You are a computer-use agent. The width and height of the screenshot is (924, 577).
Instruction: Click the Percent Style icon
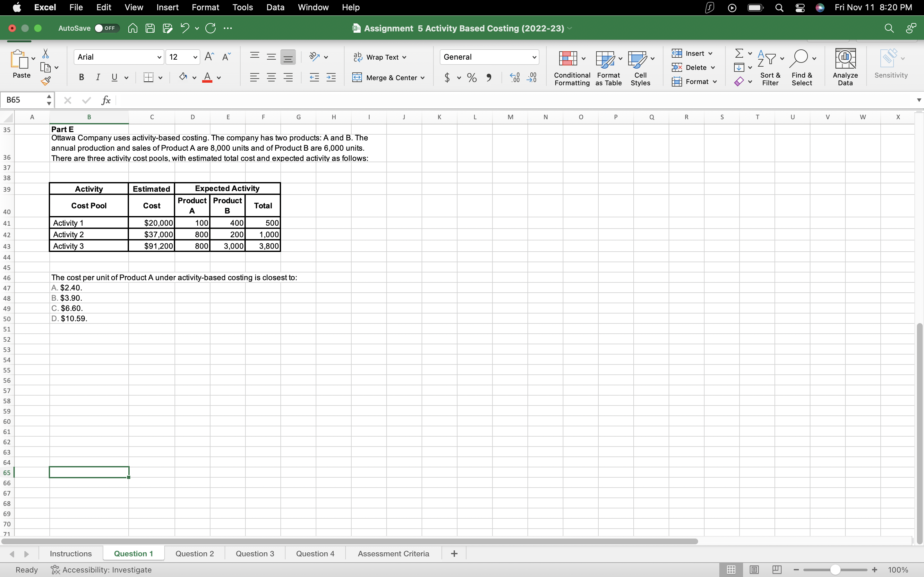[472, 78]
